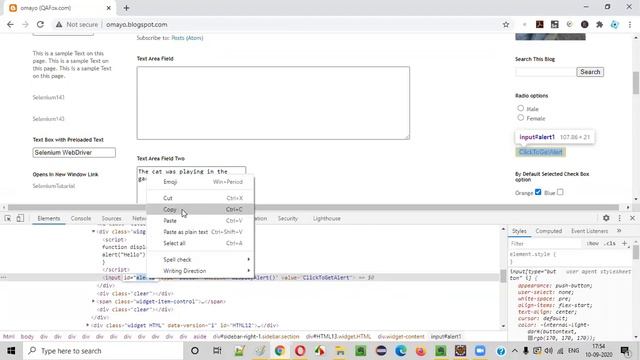The width and height of the screenshot is (640, 360).
Task: Choose Paste as plain text
Action: (x=200, y=232)
